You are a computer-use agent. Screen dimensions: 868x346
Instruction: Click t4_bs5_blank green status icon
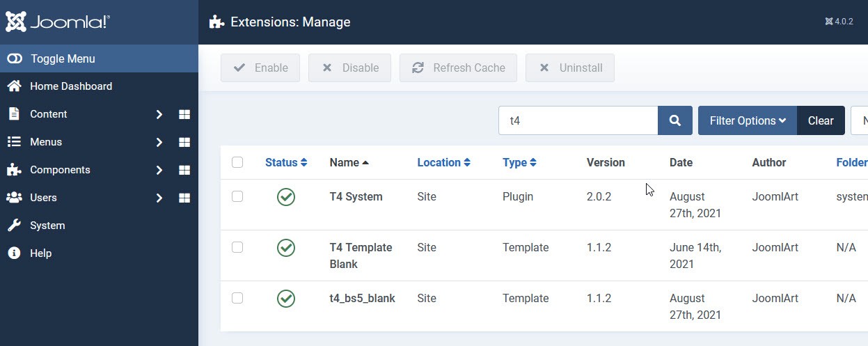(x=286, y=299)
